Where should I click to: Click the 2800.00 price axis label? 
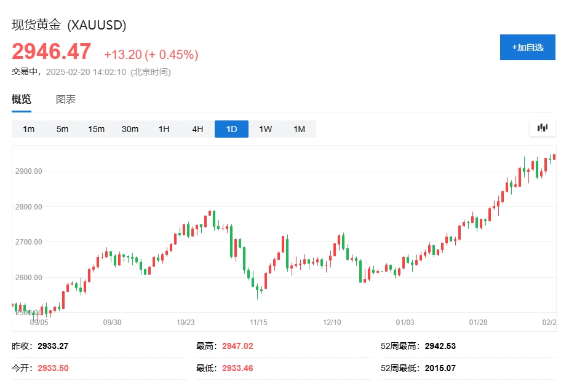click(x=28, y=206)
